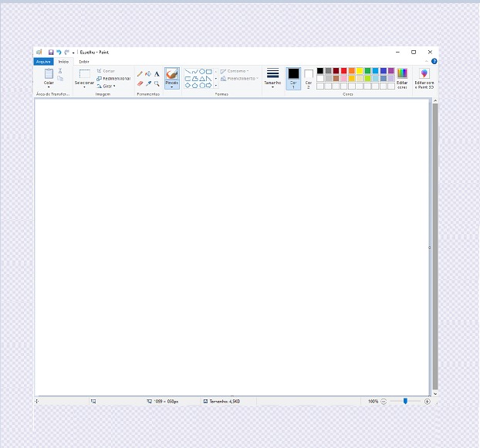The image size is (480, 448).
Task: Open Editar com o Paint 3D
Action: (x=424, y=78)
